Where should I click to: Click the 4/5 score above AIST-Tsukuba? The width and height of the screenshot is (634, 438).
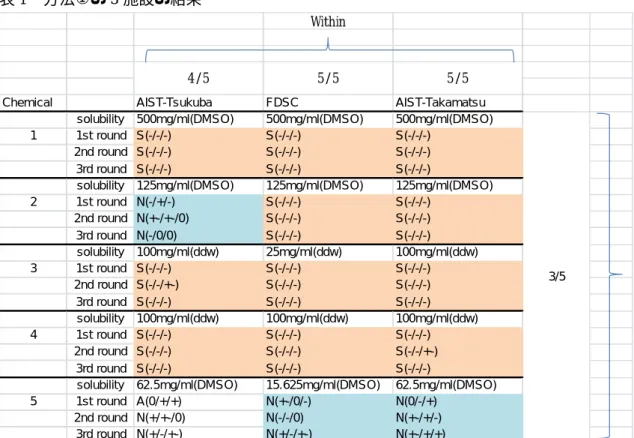pyautogui.click(x=198, y=78)
